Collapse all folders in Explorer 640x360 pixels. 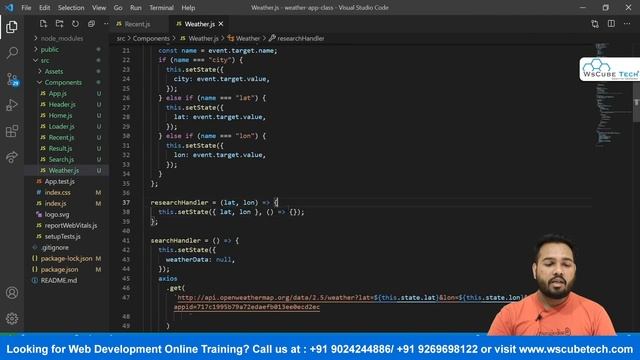91,24
